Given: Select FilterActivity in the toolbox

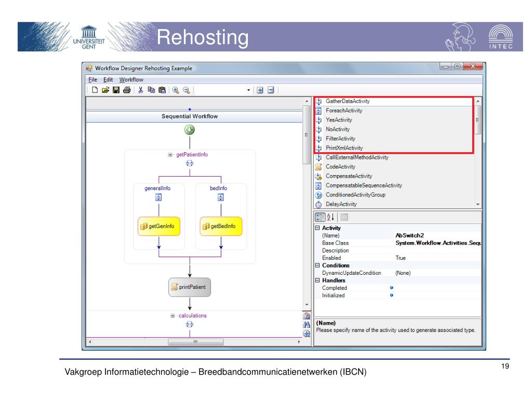Looking at the screenshot, I should tap(340, 138).
